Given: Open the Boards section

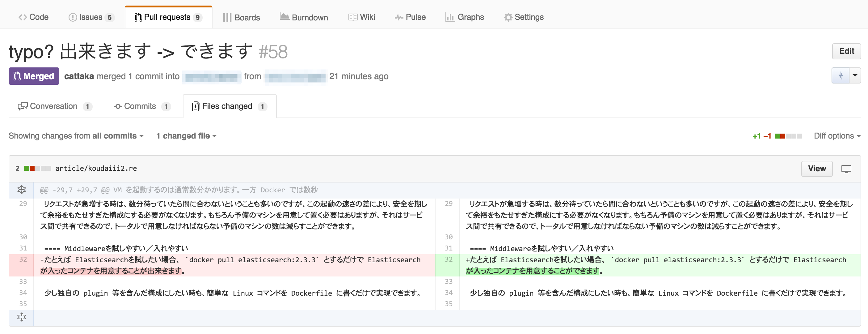Looking at the screenshot, I should 241,17.
